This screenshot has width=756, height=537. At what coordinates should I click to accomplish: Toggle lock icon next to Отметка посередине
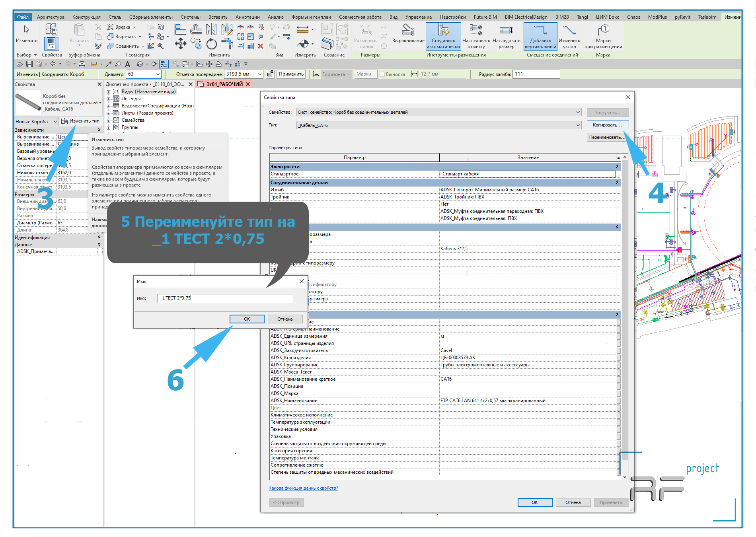pos(270,74)
